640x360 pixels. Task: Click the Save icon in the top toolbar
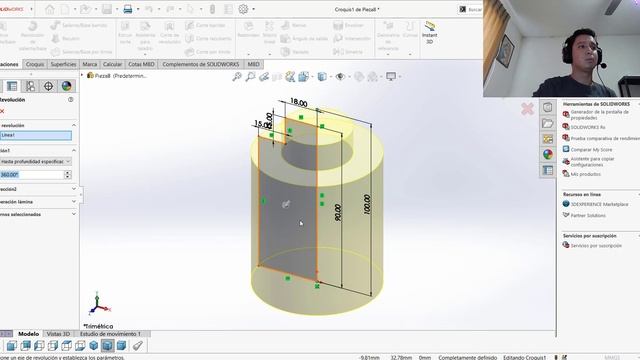(x=107, y=9)
